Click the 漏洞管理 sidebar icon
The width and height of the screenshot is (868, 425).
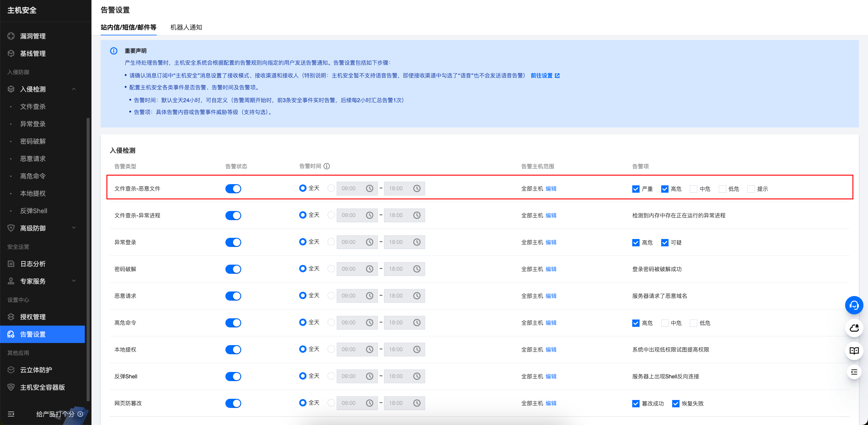coord(11,36)
